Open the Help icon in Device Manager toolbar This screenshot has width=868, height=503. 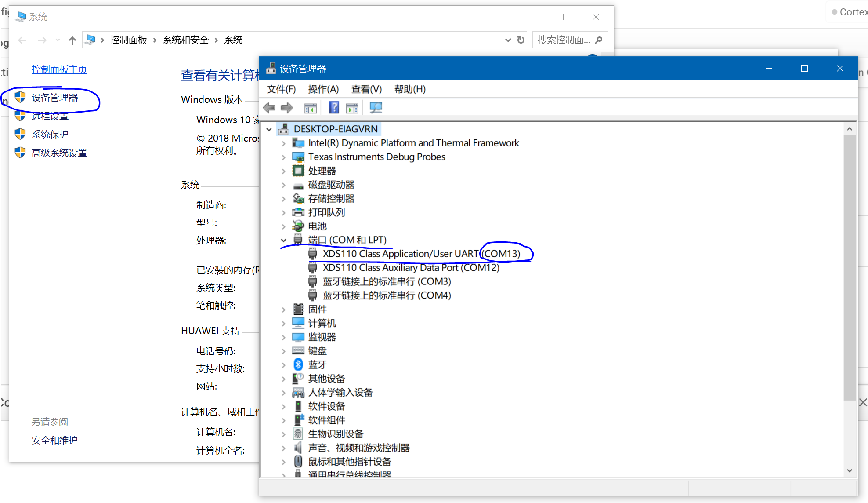click(334, 108)
